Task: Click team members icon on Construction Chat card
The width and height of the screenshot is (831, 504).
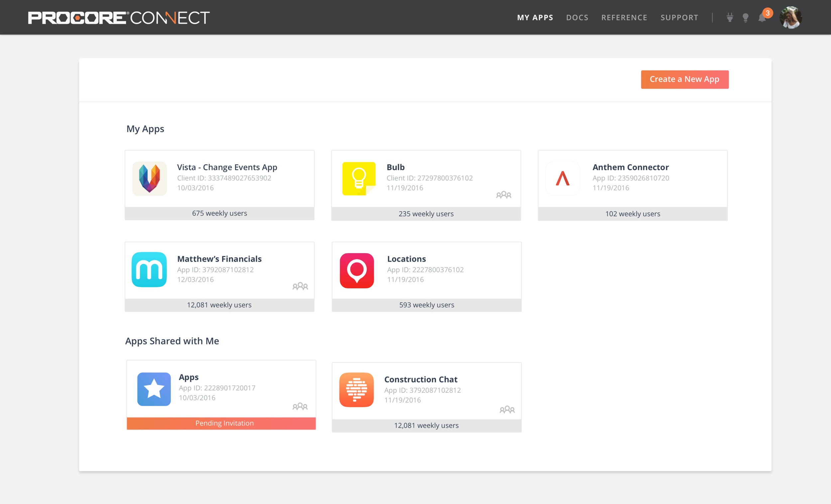Action: [507, 410]
